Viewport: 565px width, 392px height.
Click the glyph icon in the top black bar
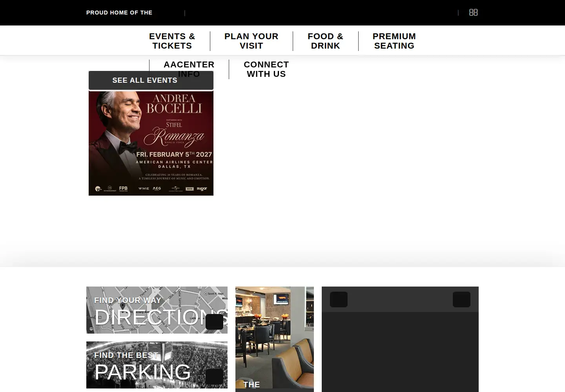click(x=474, y=13)
